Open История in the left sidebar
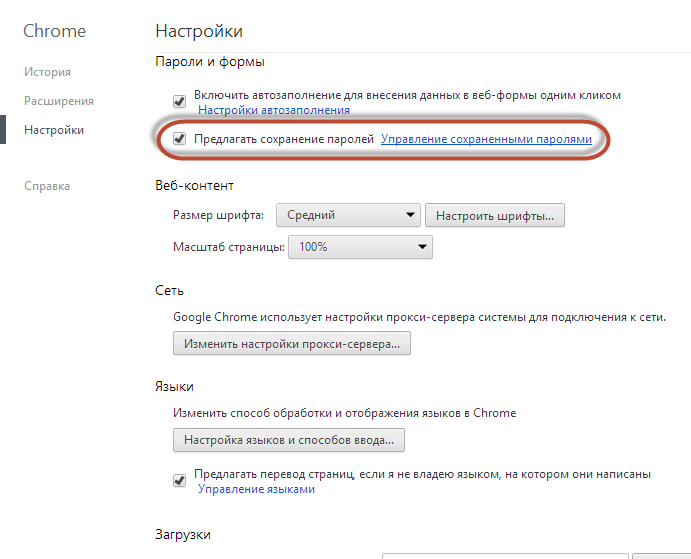This screenshot has width=691, height=559. 47,72
